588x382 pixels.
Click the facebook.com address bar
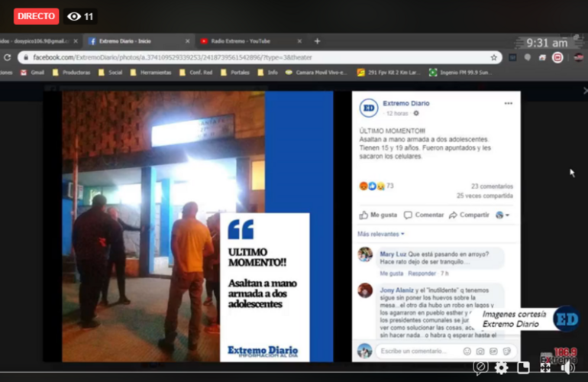[260, 57]
